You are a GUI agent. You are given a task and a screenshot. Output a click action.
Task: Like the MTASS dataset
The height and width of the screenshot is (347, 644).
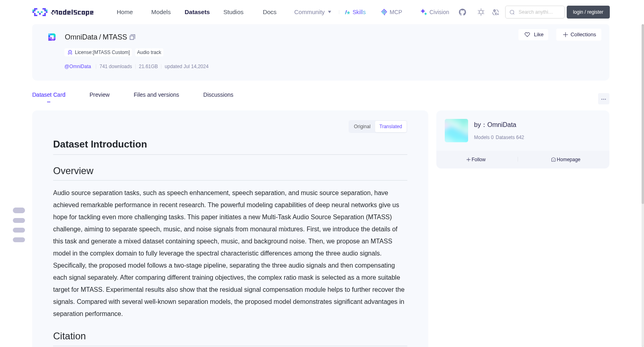[533, 35]
